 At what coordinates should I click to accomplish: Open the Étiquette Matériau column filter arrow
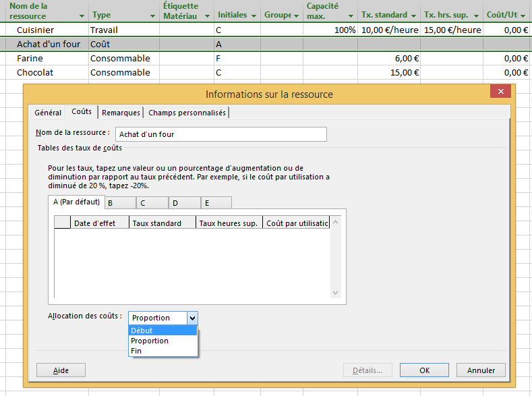207,16
